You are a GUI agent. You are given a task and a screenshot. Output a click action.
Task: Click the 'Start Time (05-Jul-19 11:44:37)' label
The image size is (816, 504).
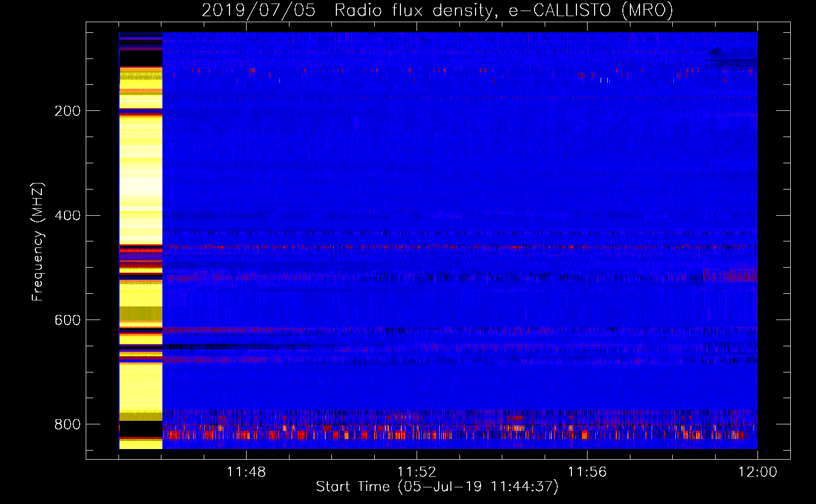click(x=437, y=487)
